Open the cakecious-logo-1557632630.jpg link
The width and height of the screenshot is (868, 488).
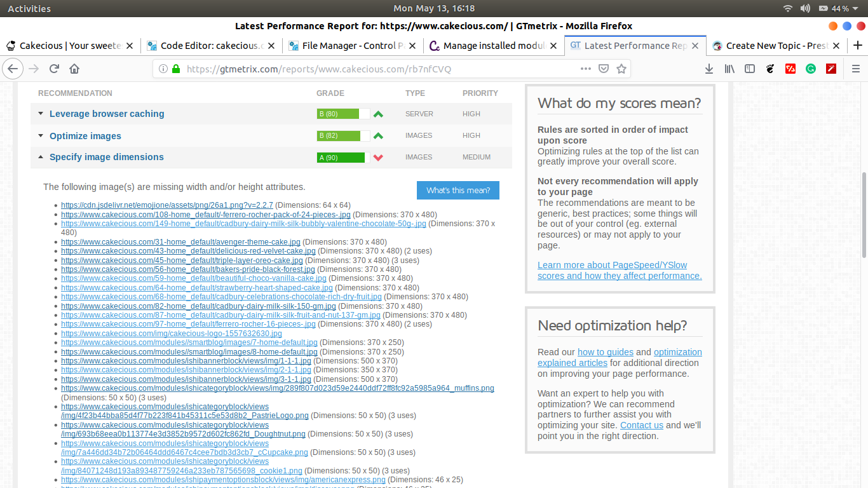(172, 334)
